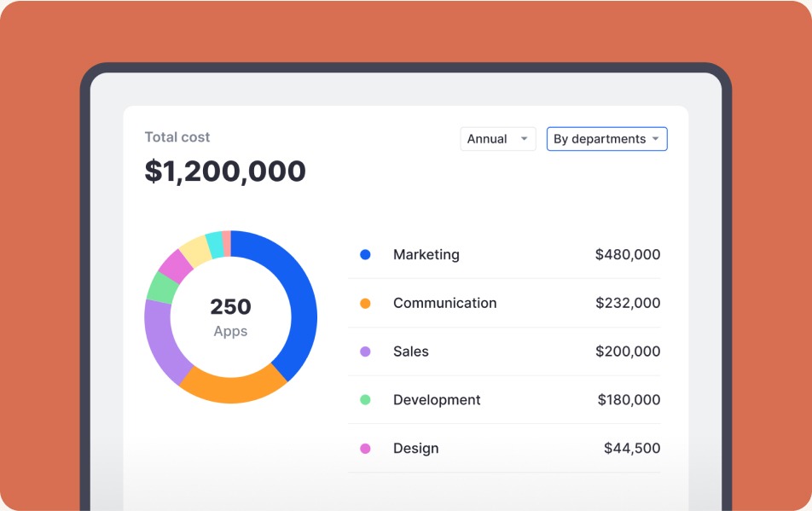Click the pink Design legend dot

coord(365,449)
